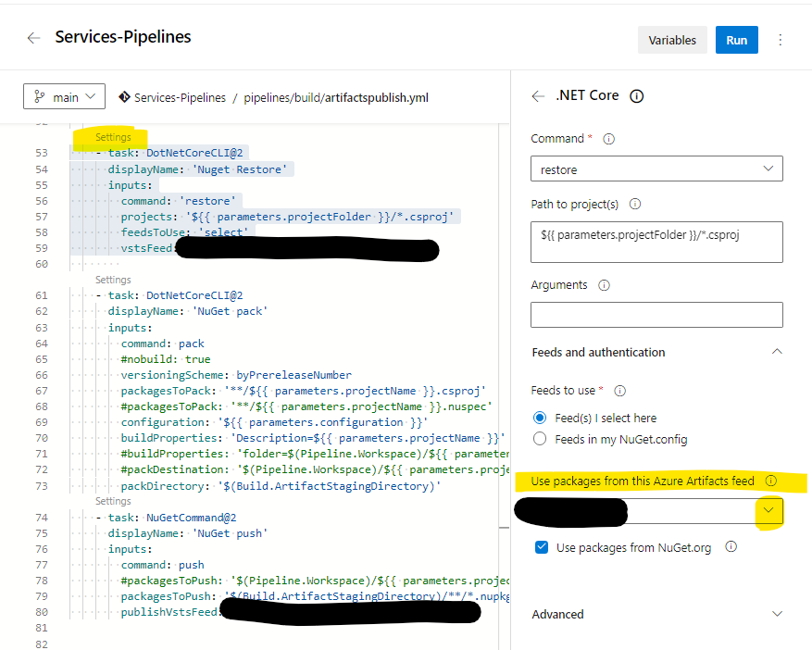The height and width of the screenshot is (650, 812).
Task: Collapse the Feeds and authentication section
Action: coord(777,352)
